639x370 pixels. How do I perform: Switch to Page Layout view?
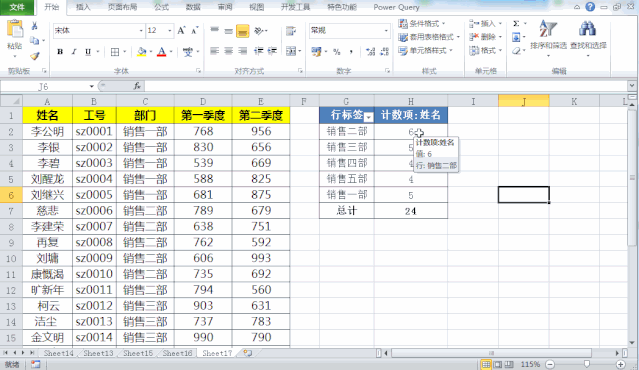[x=498, y=364]
